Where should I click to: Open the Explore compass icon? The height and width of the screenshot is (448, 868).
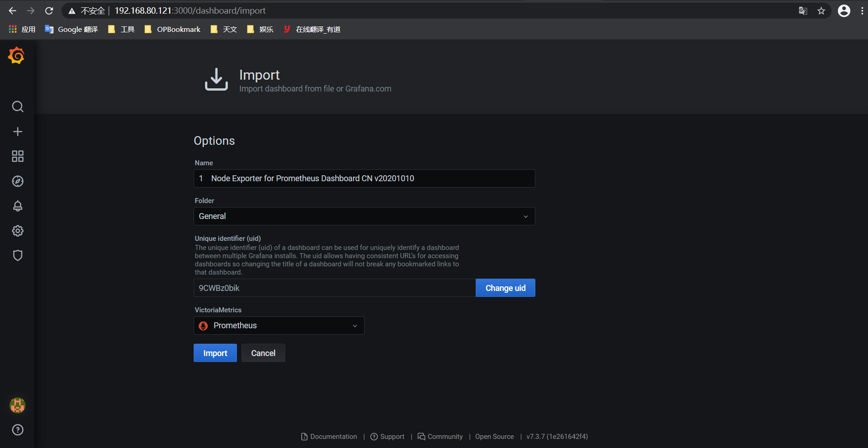pyautogui.click(x=17, y=181)
